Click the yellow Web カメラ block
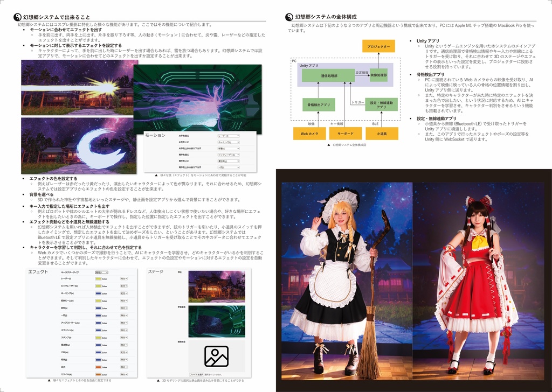This screenshot has width=552, height=392. [x=309, y=134]
